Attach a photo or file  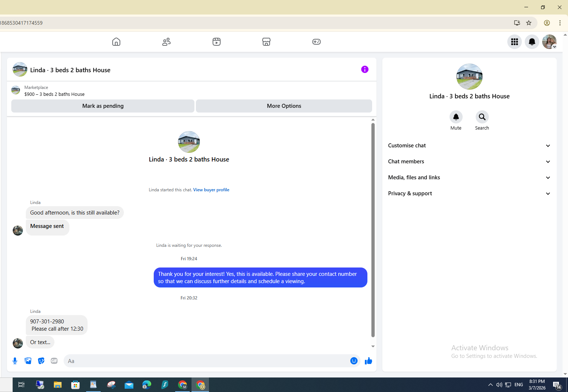click(28, 361)
